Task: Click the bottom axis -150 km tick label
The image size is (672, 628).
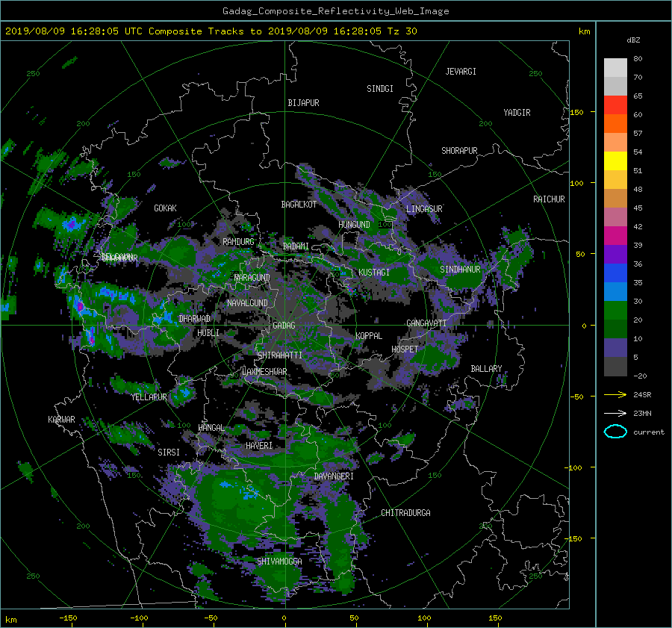Action: pyautogui.click(x=68, y=618)
